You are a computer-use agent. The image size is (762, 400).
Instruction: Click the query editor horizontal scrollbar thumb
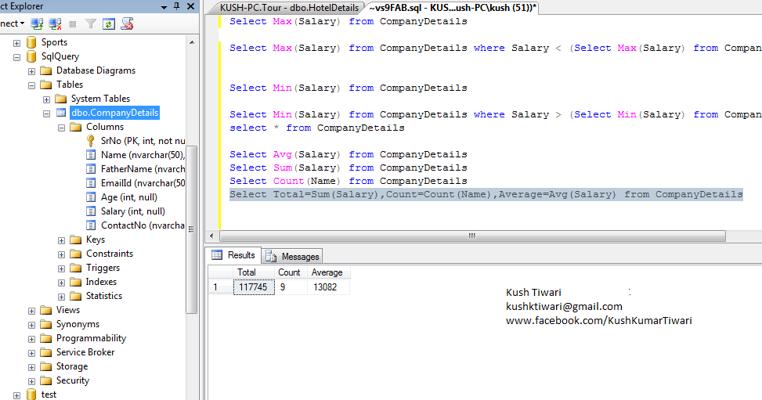tap(472, 236)
